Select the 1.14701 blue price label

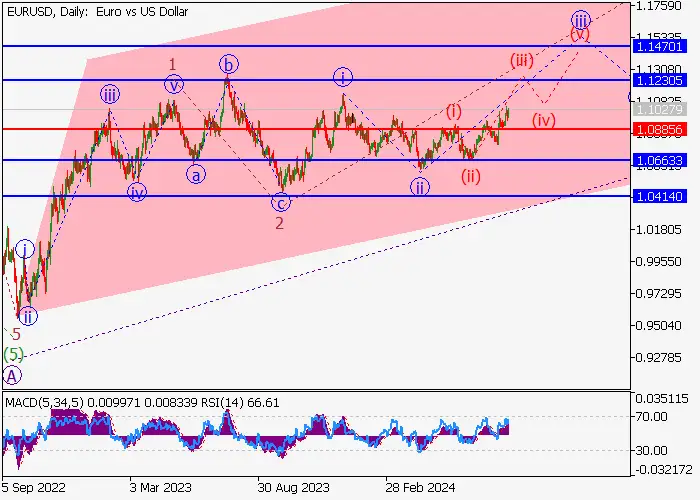click(659, 46)
